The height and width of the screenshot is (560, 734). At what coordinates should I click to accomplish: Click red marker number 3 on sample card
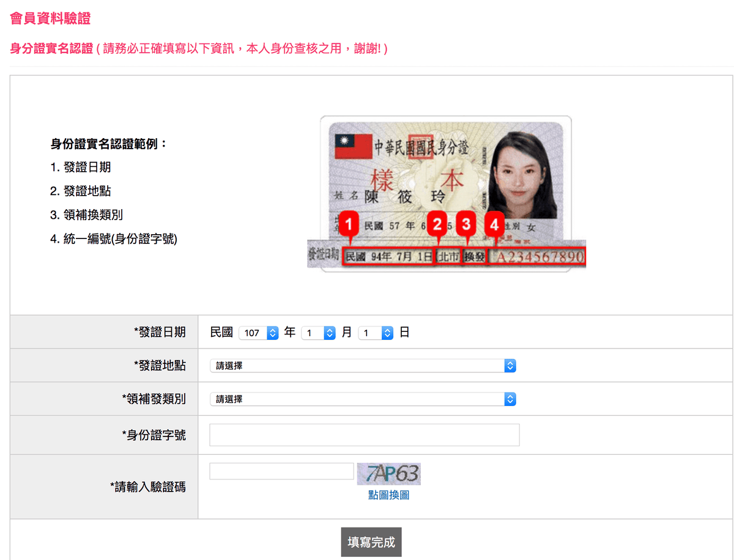click(467, 225)
